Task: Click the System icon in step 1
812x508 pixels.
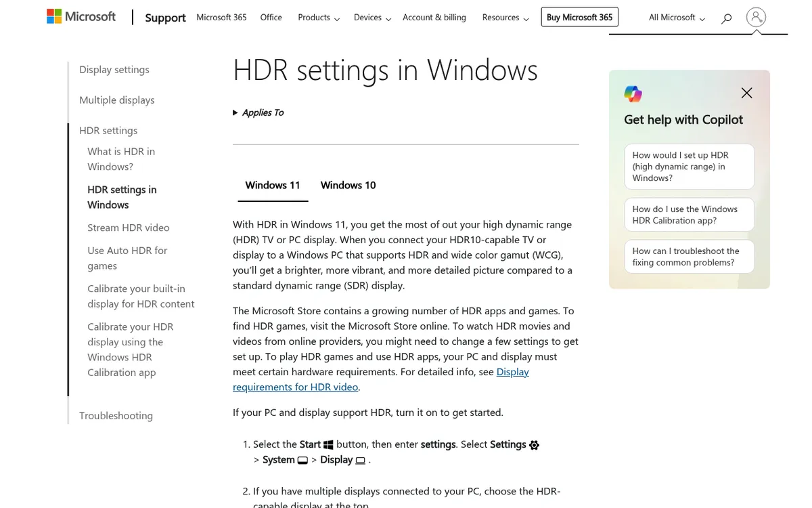Action: point(302,461)
